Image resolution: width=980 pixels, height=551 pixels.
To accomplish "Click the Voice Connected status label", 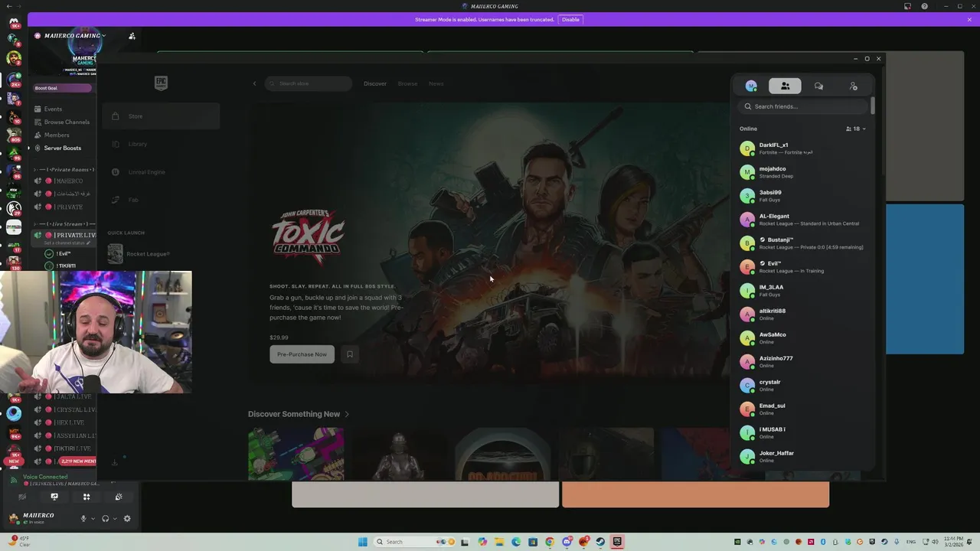I will (x=45, y=477).
